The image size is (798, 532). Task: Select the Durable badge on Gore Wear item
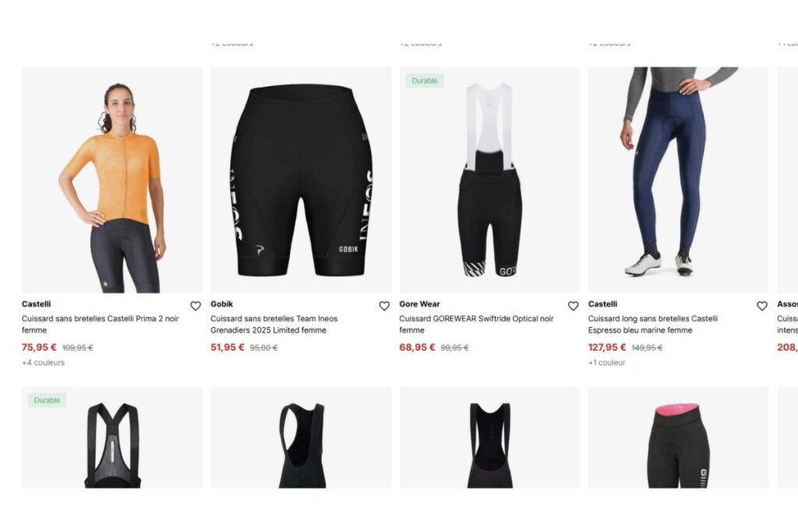click(x=425, y=81)
